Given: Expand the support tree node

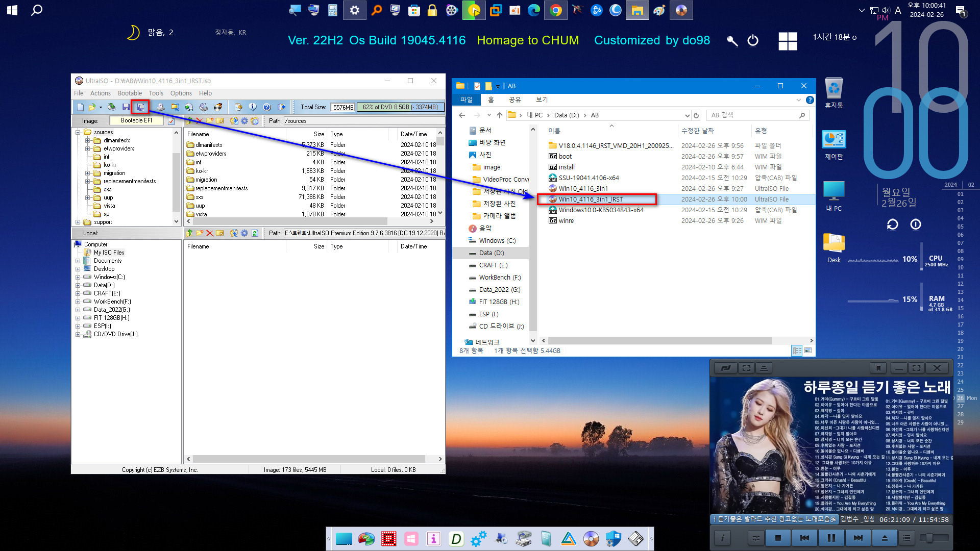Looking at the screenshot, I should click(78, 222).
